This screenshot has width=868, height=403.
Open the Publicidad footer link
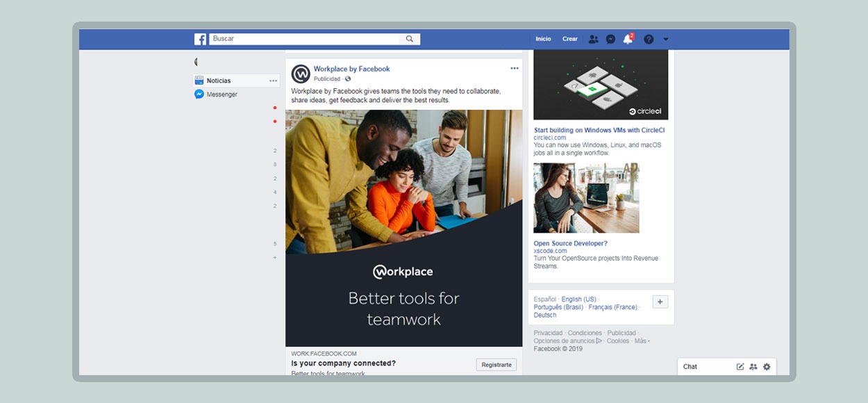621,334
